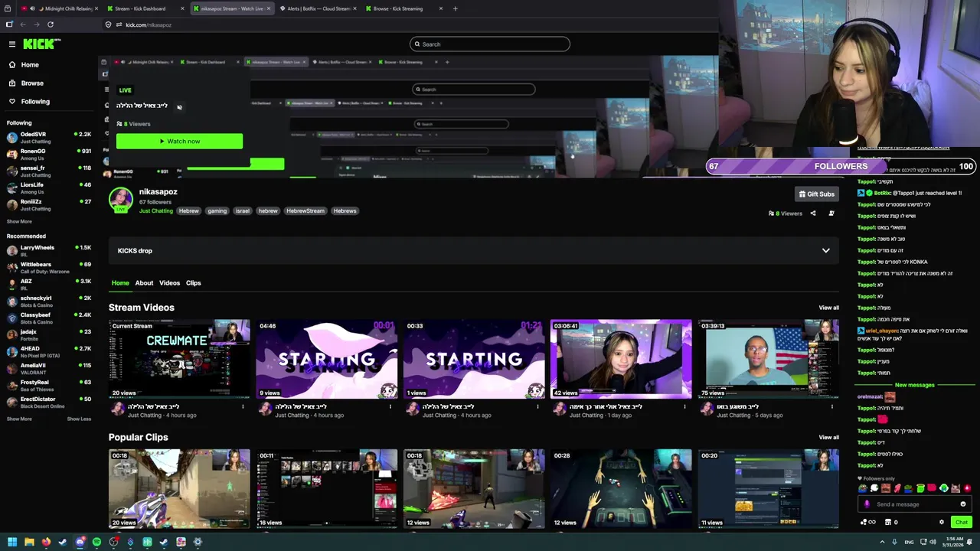This screenshot has width=980, height=551.
Task: Play the 00:11 popular clip
Action: pyautogui.click(x=327, y=489)
